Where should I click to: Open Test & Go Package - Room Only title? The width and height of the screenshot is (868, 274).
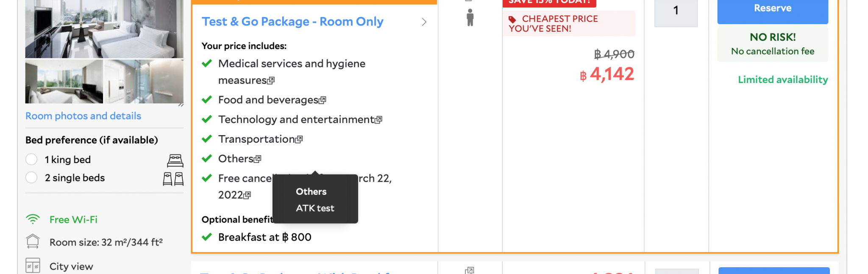292,22
